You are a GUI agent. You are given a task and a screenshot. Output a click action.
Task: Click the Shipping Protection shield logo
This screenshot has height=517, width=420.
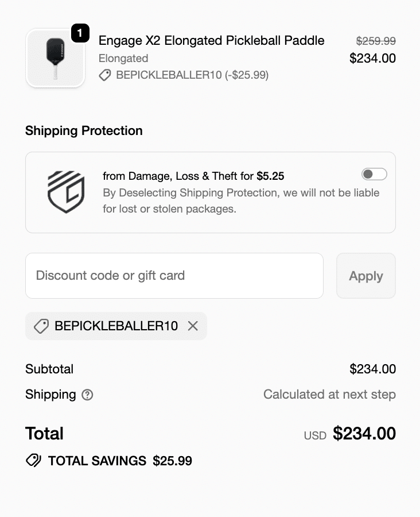[x=66, y=192]
